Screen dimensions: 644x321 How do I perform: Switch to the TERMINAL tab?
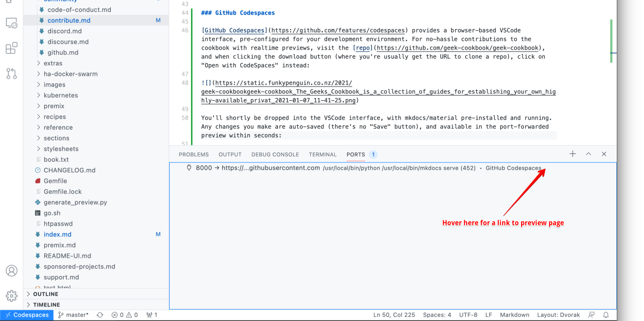[x=323, y=155]
